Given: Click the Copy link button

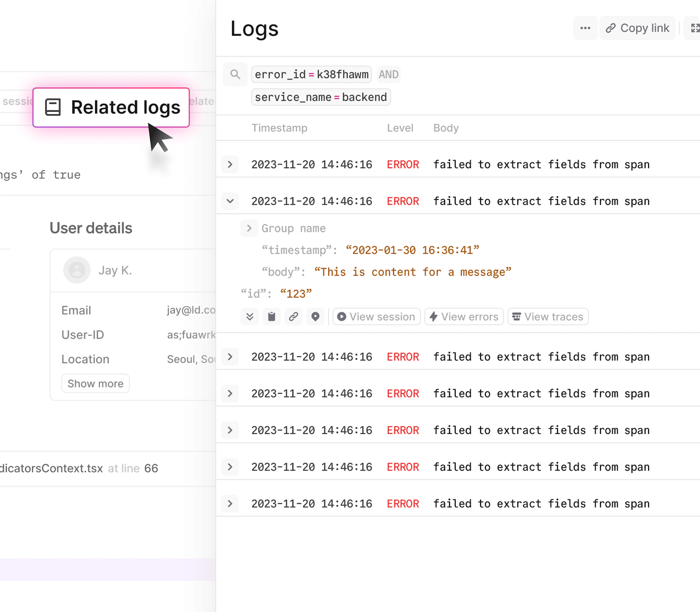Looking at the screenshot, I should pos(637,28).
